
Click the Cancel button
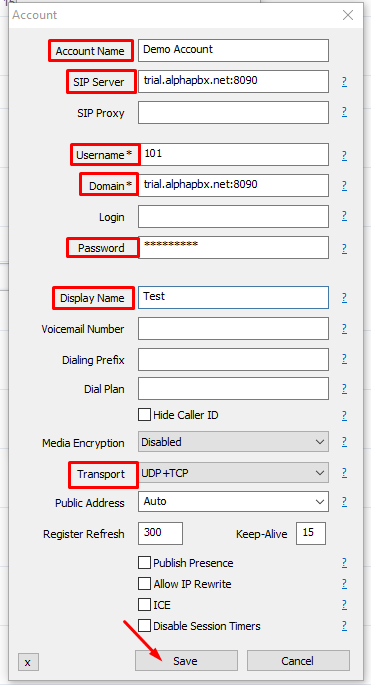click(298, 661)
